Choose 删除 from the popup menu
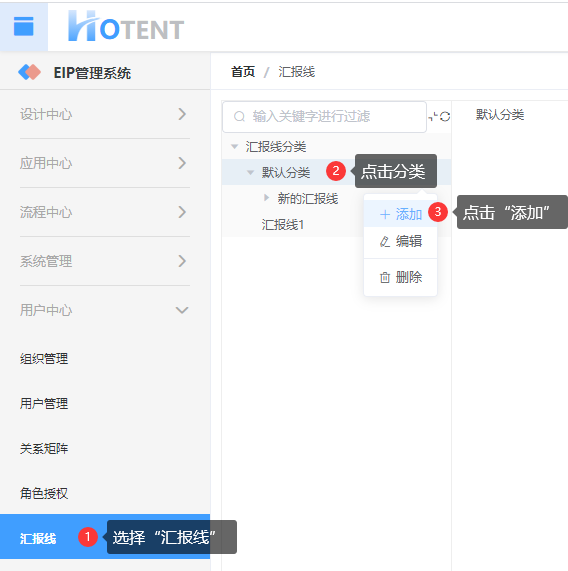The width and height of the screenshot is (568, 571). click(401, 277)
